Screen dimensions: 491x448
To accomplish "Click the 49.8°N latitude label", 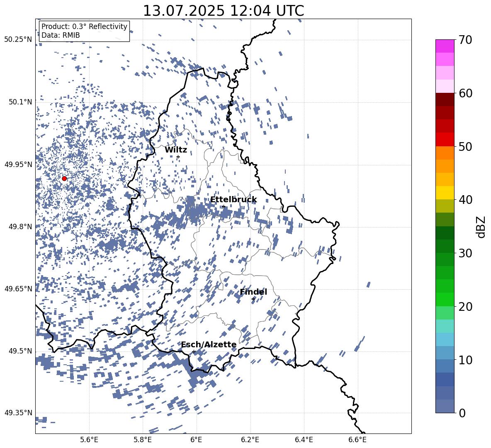I will (x=20, y=227).
